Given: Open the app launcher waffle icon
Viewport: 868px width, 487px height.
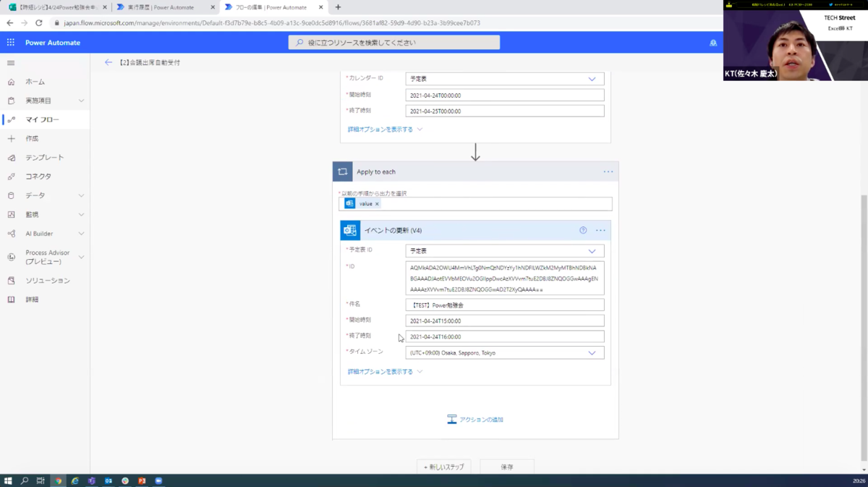Looking at the screenshot, I should 11,43.
